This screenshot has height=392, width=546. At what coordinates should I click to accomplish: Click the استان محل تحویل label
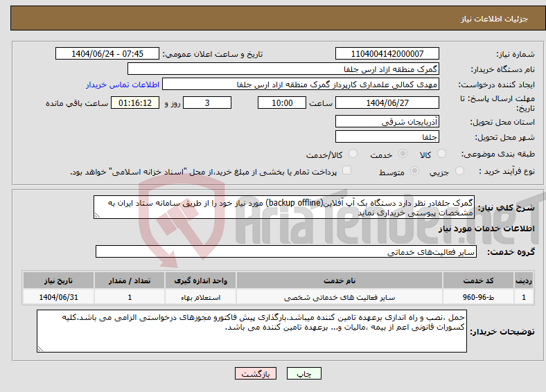tap(502, 122)
